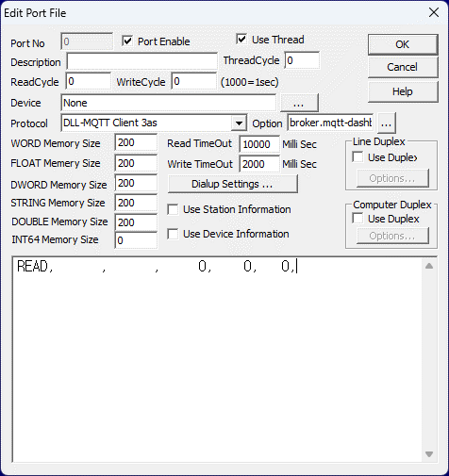Click the Option field with broker.mqtt text

click(330, 123)
